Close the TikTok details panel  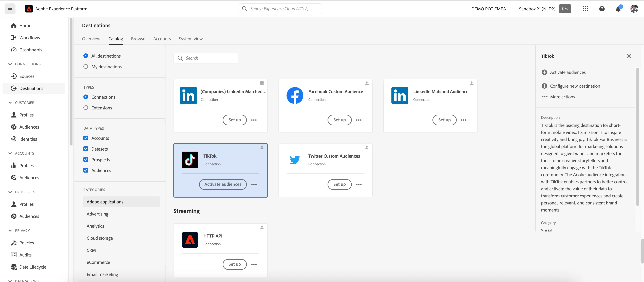point(629,56)
